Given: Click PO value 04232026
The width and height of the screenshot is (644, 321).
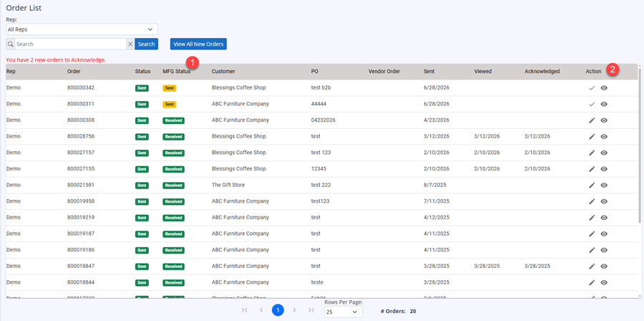Looking at the screenshot, I should 323,120.
